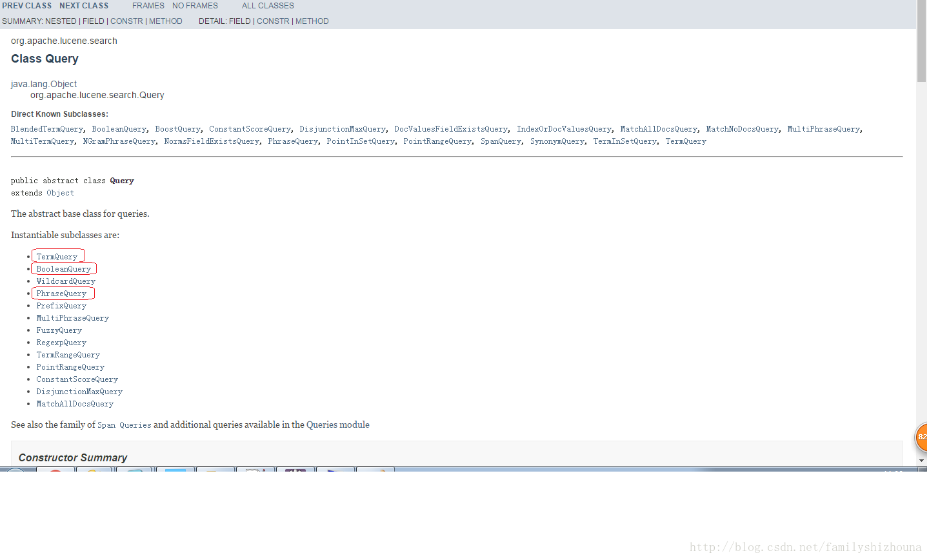The height and width of the screenshot is (560, 929).
Task: Open ConstantScoreQuery in the bulleted list
Action: pyautogui.click(x=77, y=379)
